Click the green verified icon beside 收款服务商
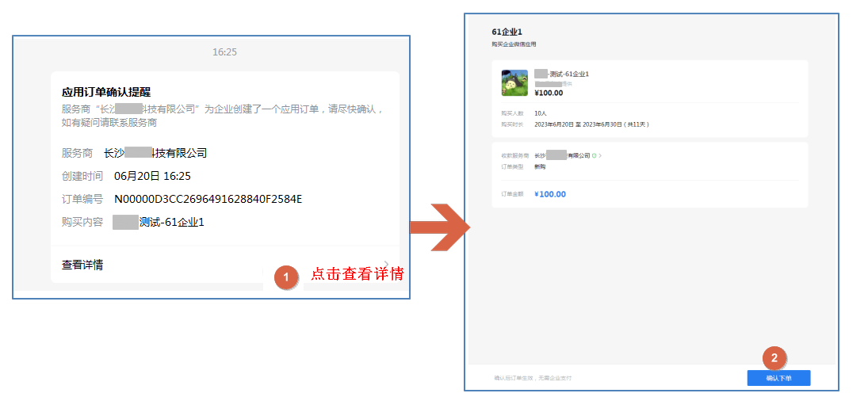 point(595,156)
